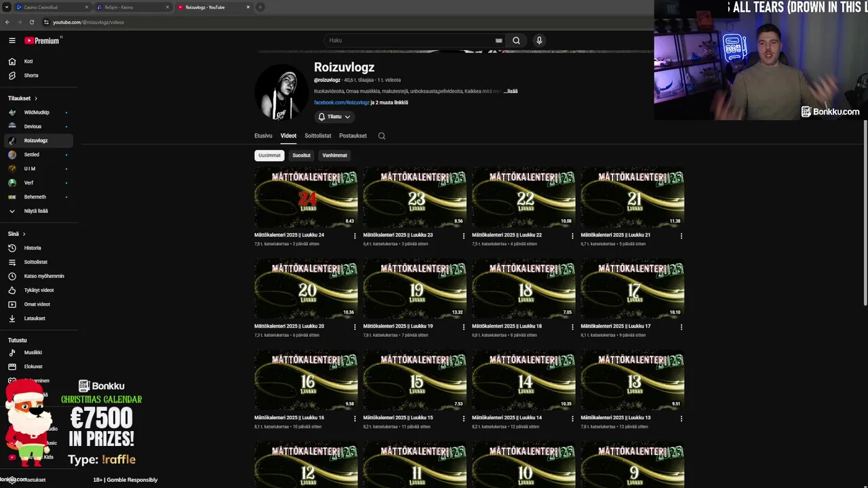Click browser back arrow
The image size is (868, 488).
7,22
